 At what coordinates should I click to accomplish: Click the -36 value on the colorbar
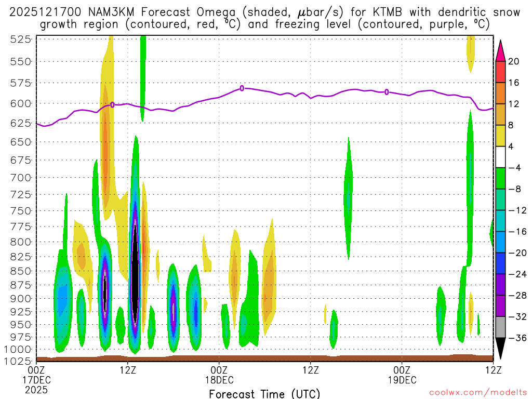(517, 338)
